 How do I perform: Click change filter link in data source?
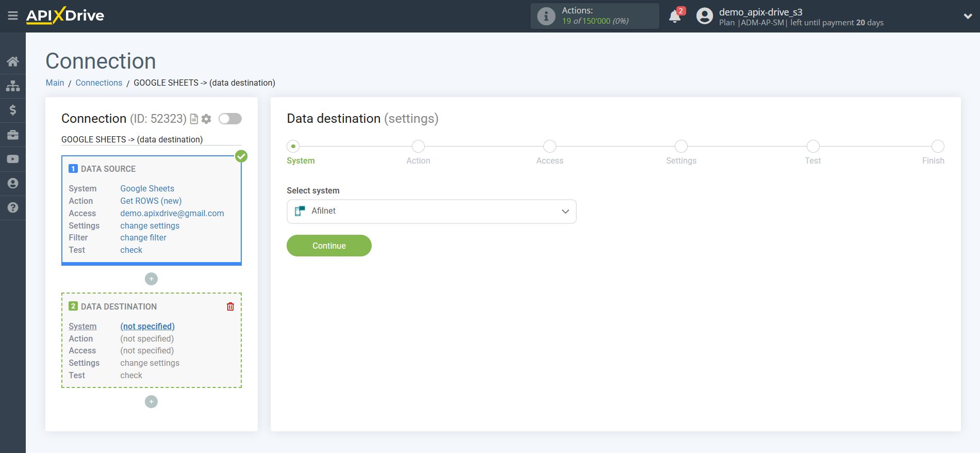point(143,238)
